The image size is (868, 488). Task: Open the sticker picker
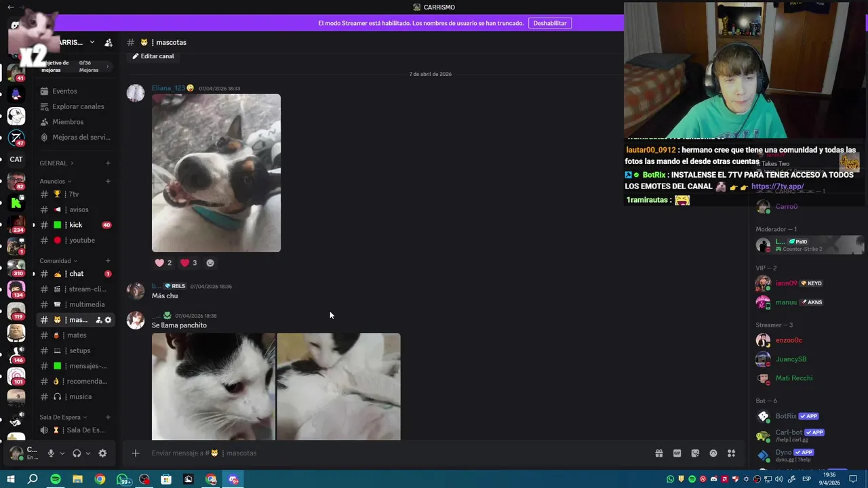click(695, 453)
